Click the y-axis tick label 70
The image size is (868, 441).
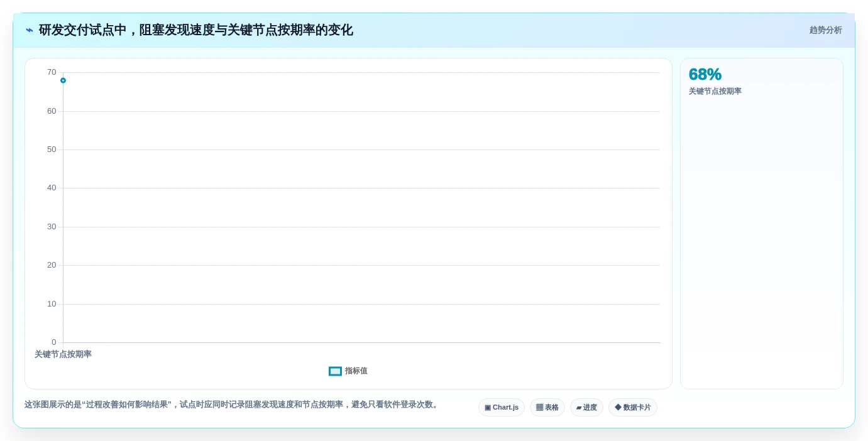[x=52, y=72]
